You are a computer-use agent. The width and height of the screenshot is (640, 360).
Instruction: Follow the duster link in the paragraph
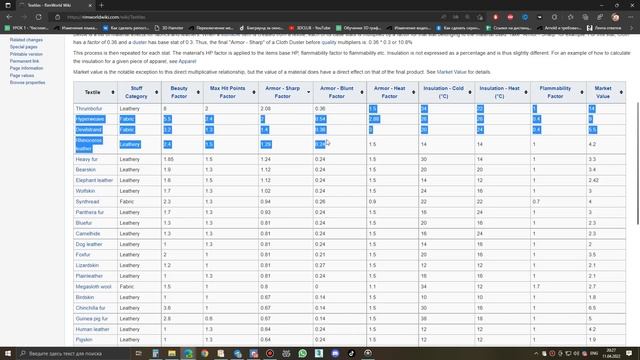coord(140,42)
